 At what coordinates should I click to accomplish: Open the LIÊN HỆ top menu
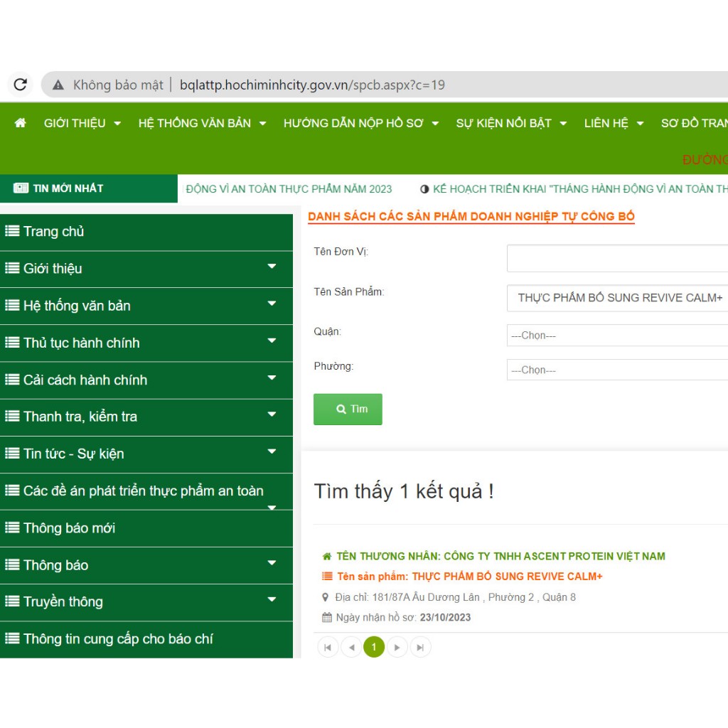(614, 123)
